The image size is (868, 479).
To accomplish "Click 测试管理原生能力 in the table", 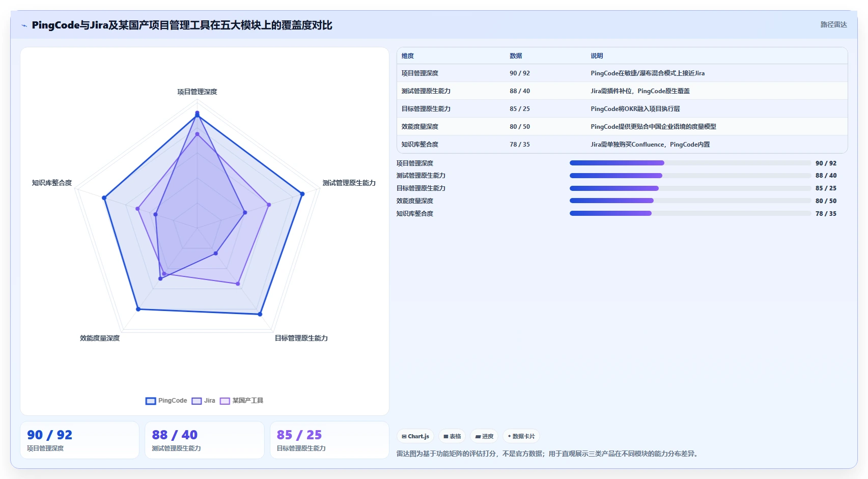I will click(x=426, y=91).
